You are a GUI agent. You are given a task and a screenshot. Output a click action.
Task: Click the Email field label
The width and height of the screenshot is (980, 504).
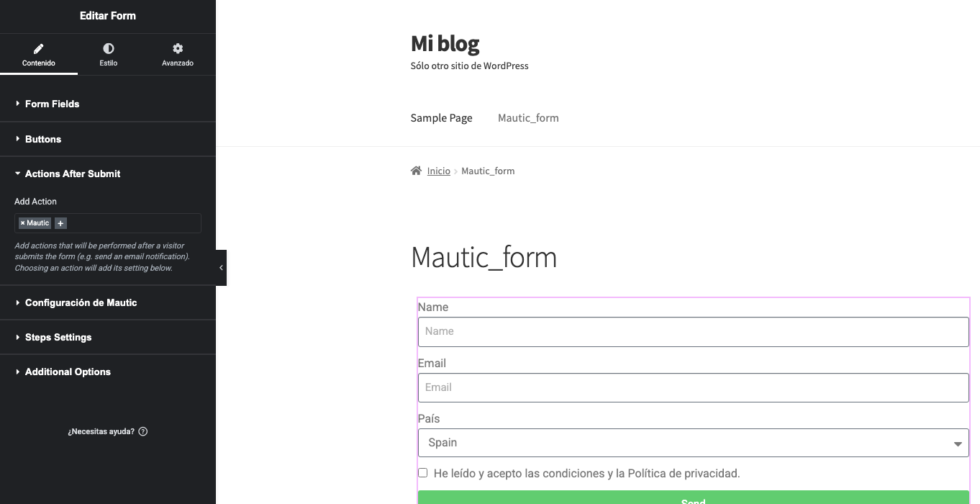coord(432,363)
